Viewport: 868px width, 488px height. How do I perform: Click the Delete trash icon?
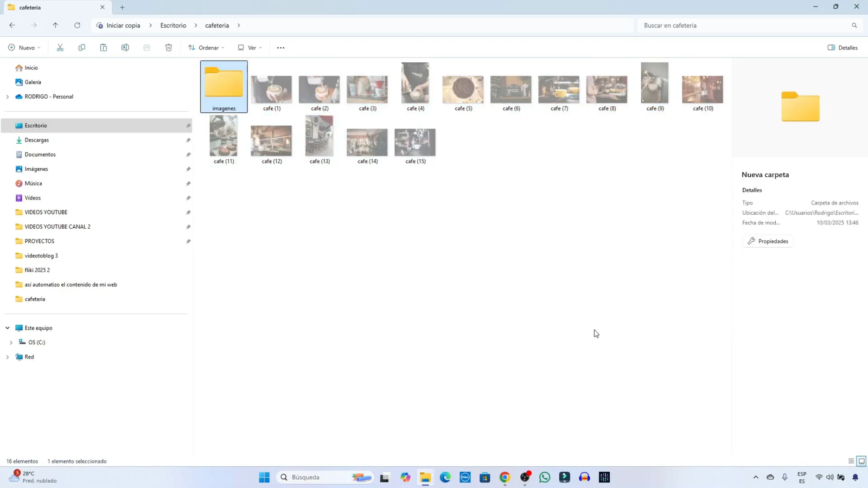point(168,47)
